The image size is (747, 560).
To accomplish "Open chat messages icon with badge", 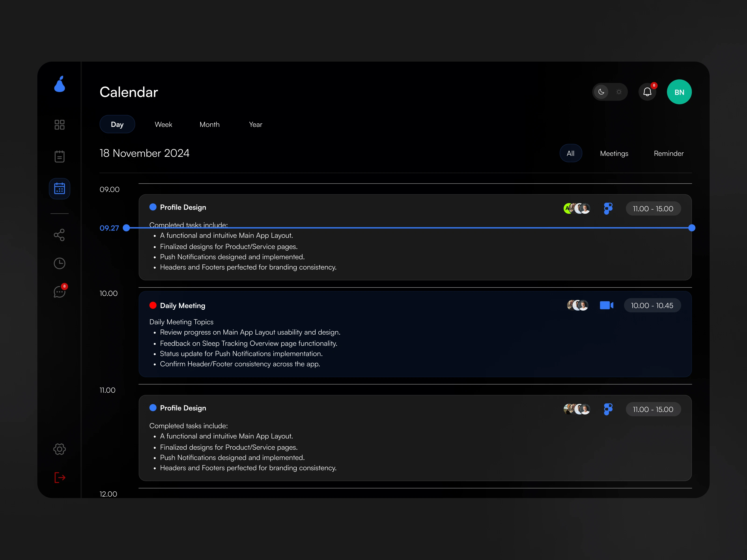I will pos(60,292).
